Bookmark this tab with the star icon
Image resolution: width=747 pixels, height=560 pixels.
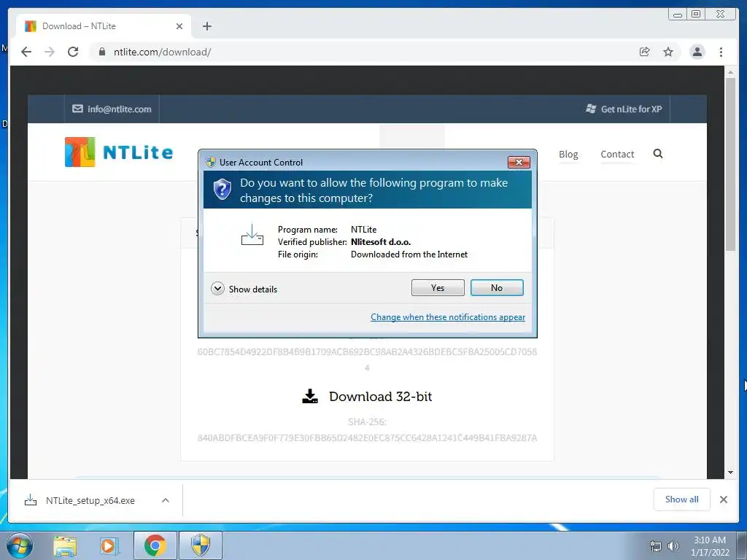(x=668, y=52)
